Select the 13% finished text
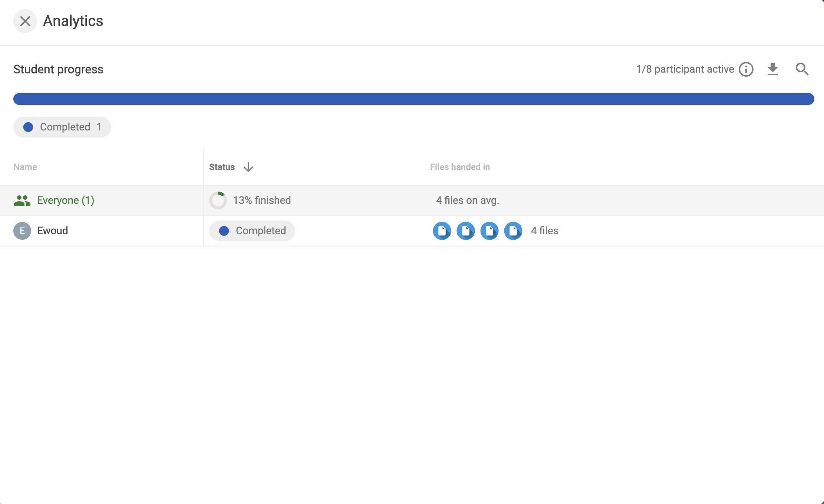Screen dimensions: 824x504 click(x=262, y=200)
